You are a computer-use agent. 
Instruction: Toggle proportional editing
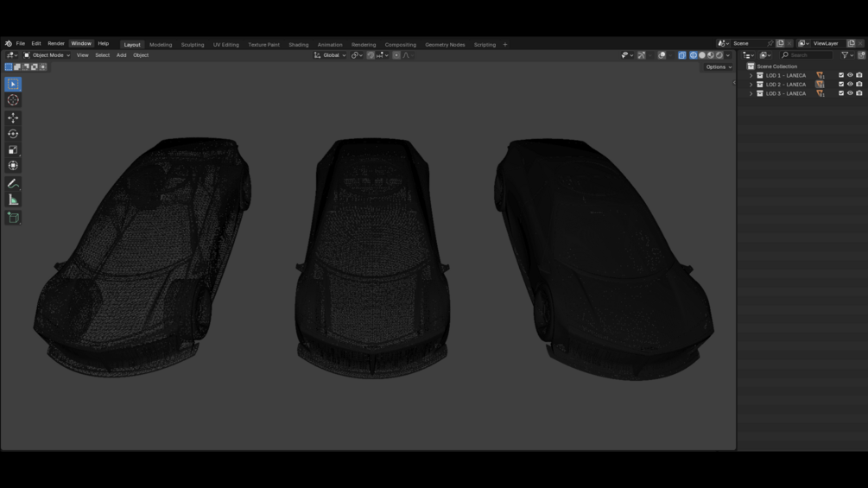[x=396, y=55]
